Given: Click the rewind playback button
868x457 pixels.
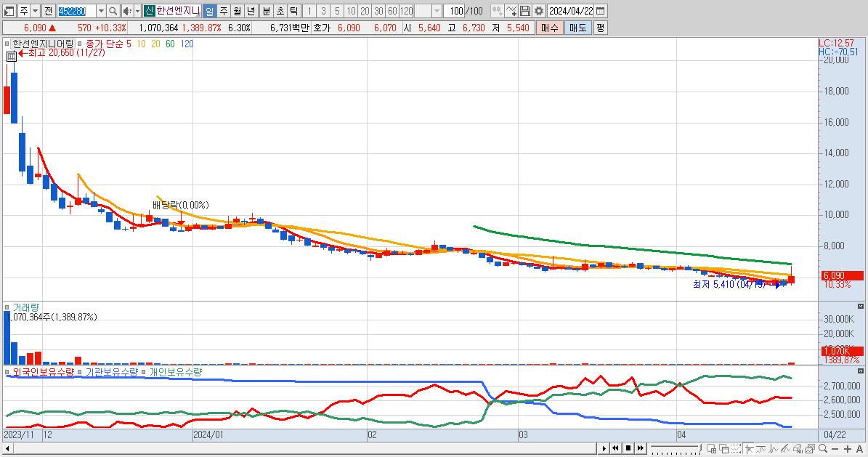Looking at the screenshot, I should coord(615,448).
